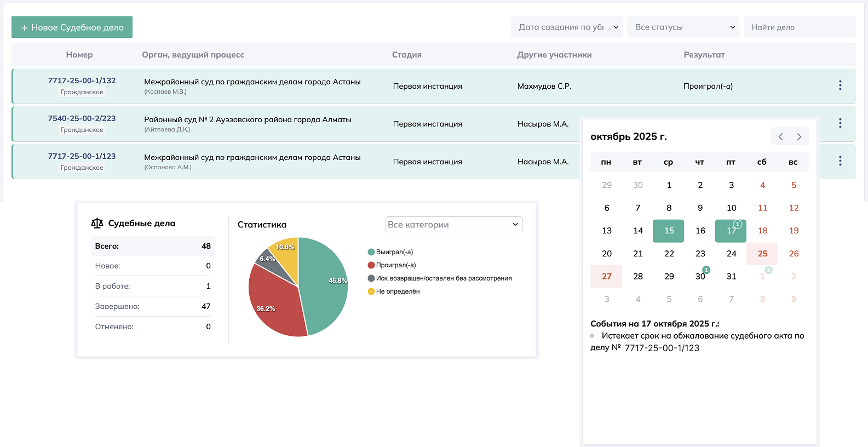
Task: Focus the Найти дело search field
Action: pyautogui.click(x=799, y=27)
